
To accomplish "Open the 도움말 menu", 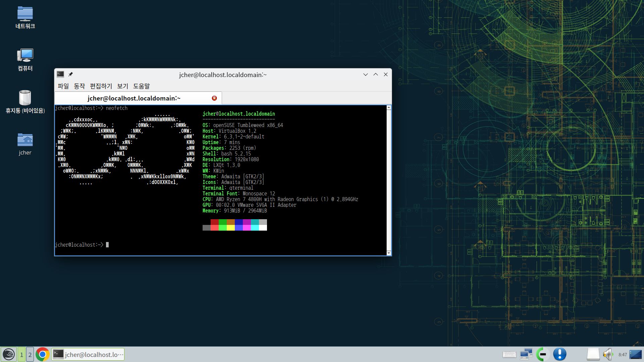I will tap(141, 86).
